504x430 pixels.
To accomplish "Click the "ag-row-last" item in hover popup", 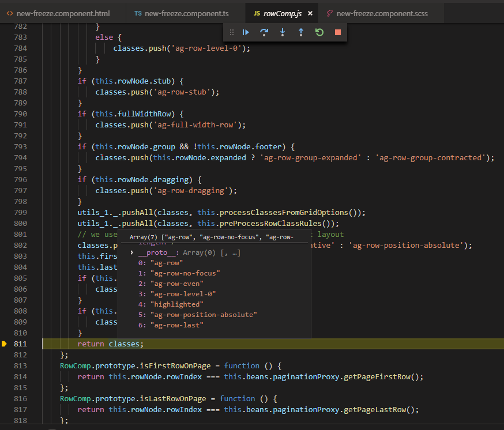I will click(176, 325).
